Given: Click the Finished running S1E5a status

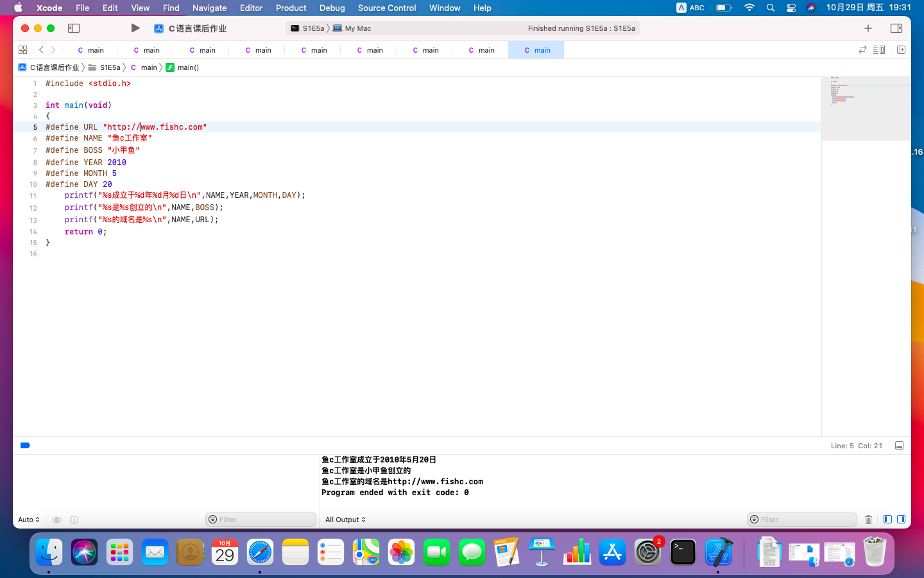Looking at the screenshot, I should (x=581, y=28).
